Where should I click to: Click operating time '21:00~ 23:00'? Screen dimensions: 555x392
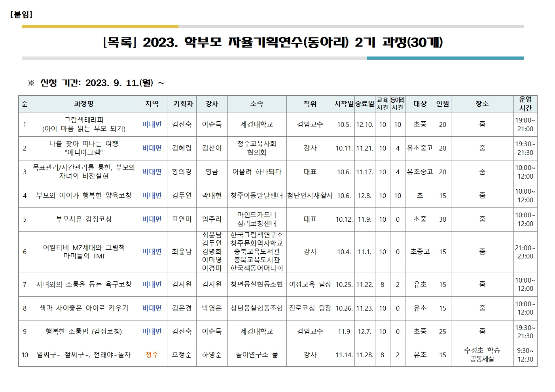click(x=525, y=252)
